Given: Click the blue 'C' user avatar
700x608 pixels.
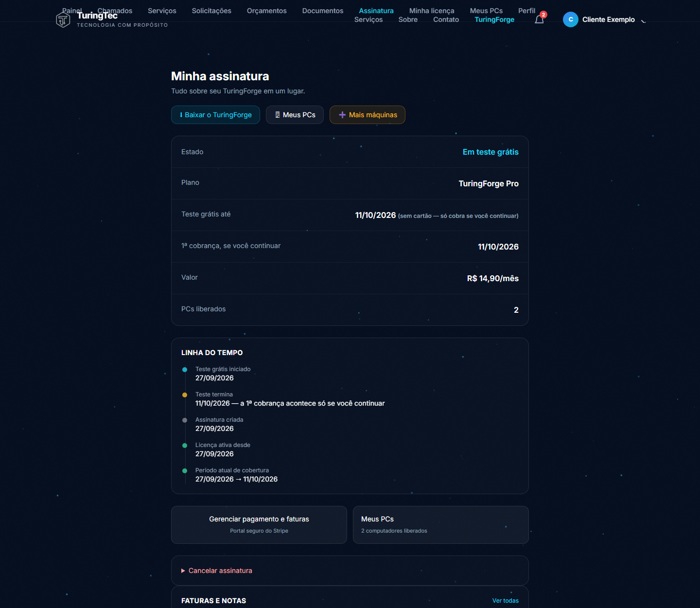Looking at the screenshot, I should tap(571, 19).
